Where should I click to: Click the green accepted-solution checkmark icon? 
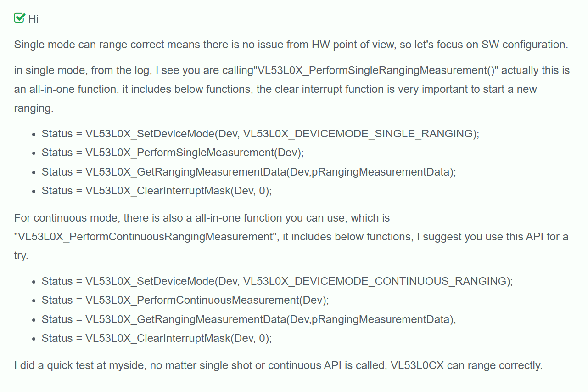point(19,18)
